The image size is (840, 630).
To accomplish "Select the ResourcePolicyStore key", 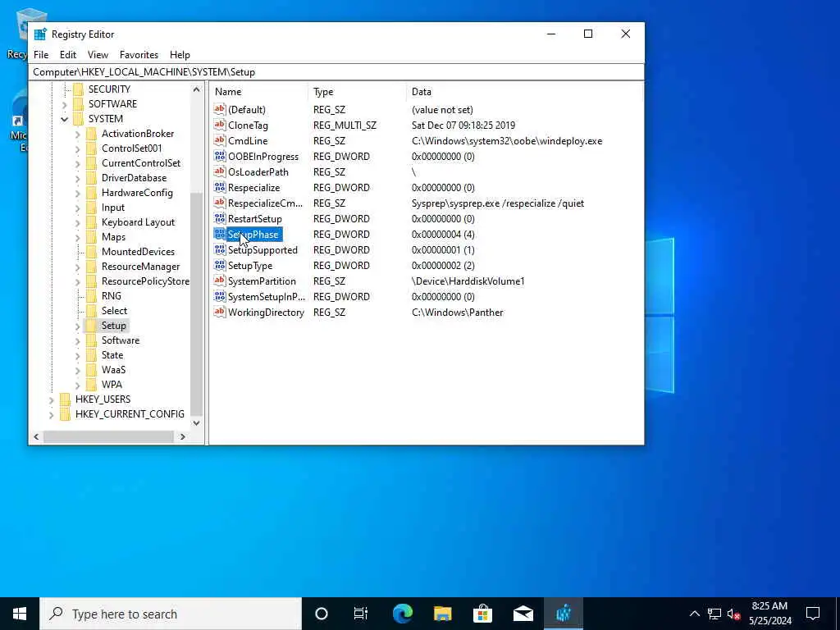I will [145, 281].
